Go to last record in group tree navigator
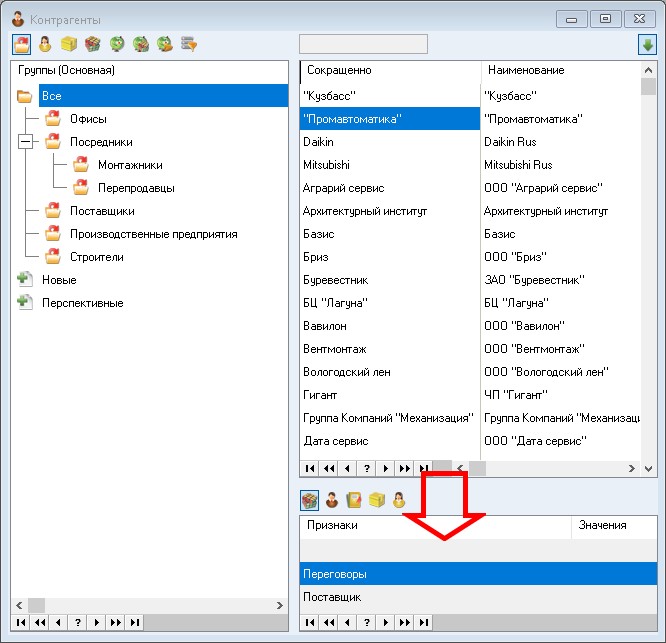Image resolution: width=666 pixels, height=643 pixels. (135, 622)
